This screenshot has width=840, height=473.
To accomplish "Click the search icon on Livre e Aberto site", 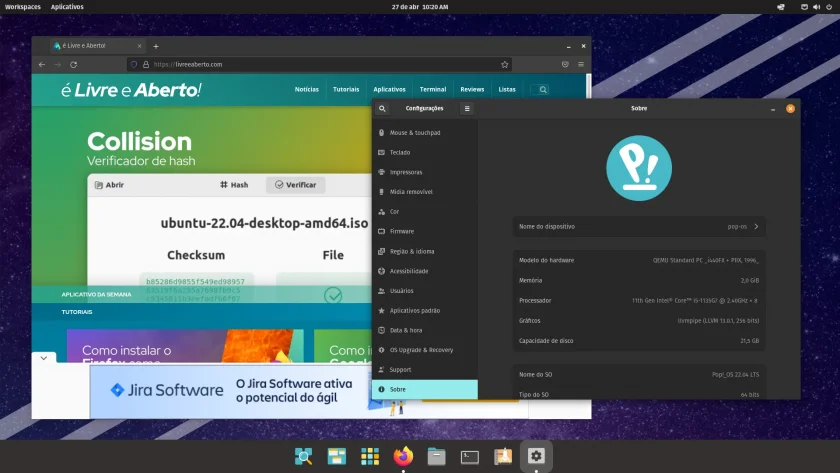I will click(x=543, y=89).
